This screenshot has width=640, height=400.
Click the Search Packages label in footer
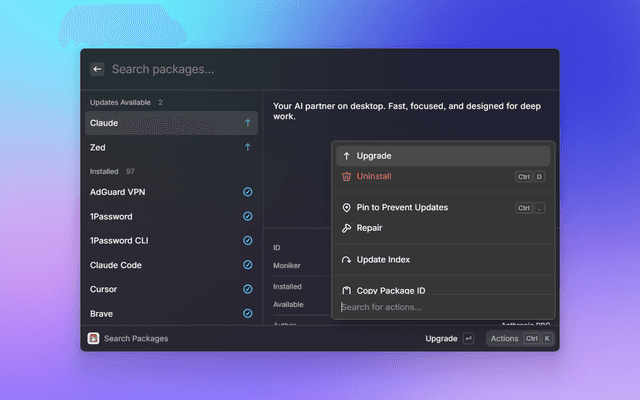pyautogui.click(x=136, y=339)
